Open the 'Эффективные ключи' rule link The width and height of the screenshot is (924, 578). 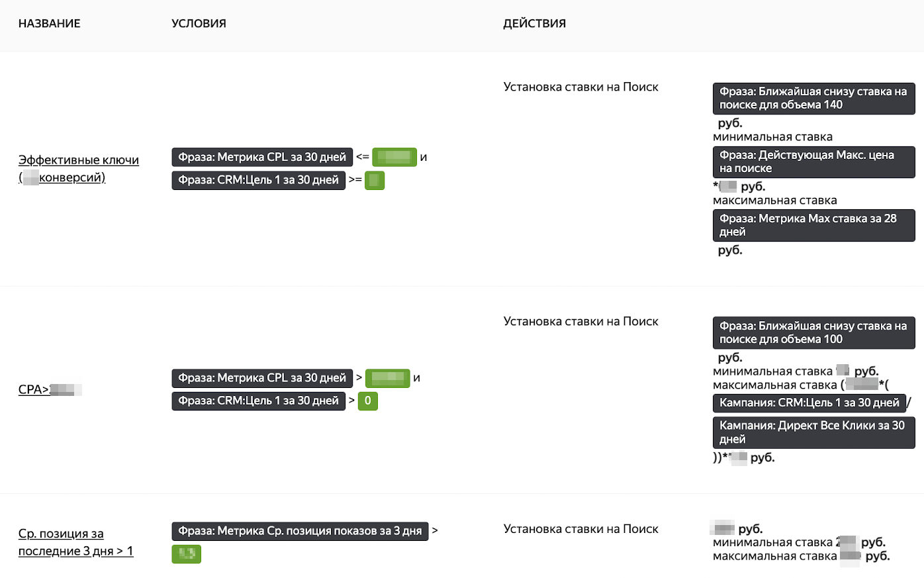pyautogui.click(x=79, y=168)
